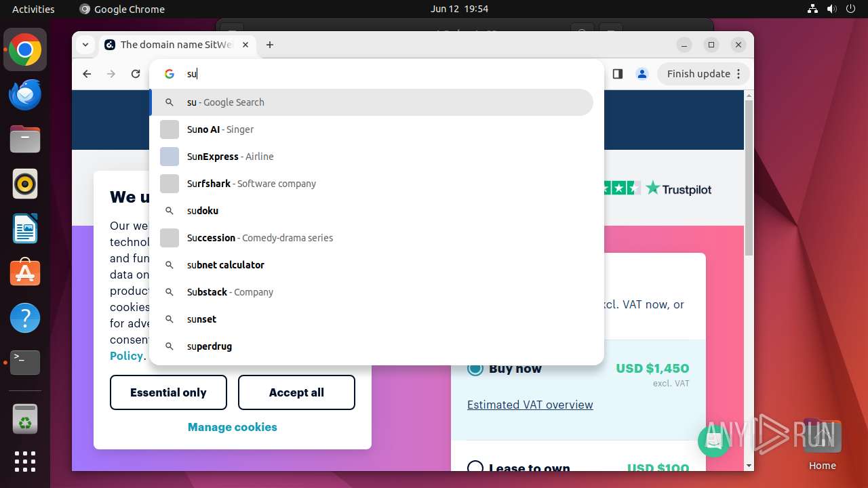Open Rhythmbox music player in dock
This screenshot has width=868, height=488.
25,184
